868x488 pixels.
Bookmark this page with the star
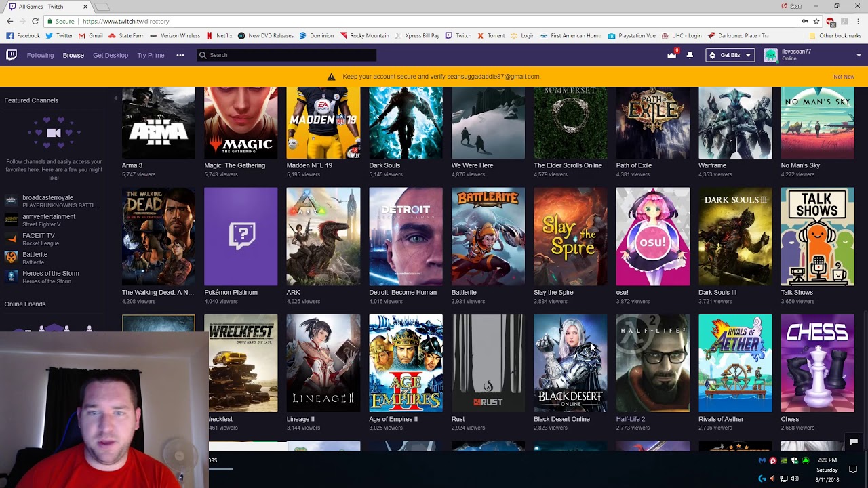tap(816, 21)
